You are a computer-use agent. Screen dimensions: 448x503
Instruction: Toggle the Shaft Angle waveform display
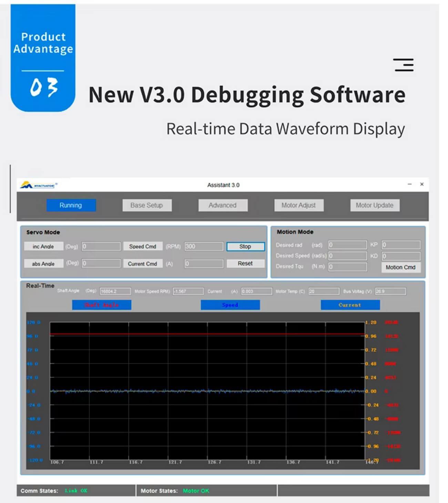(102, 305)
